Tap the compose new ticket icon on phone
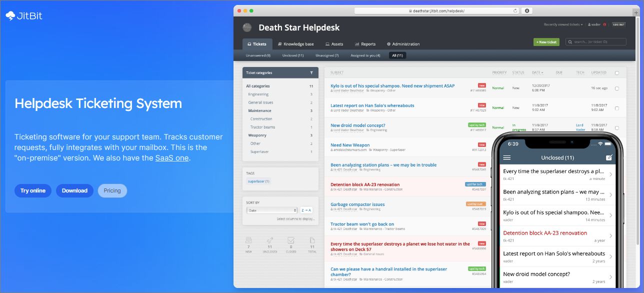 tap(608, 157)
